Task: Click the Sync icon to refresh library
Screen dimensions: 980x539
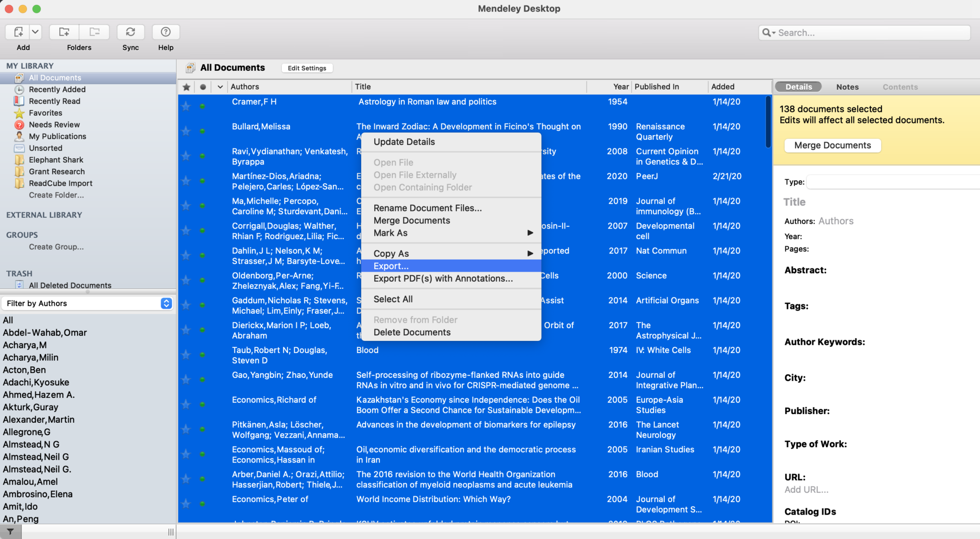Action: 130,32
